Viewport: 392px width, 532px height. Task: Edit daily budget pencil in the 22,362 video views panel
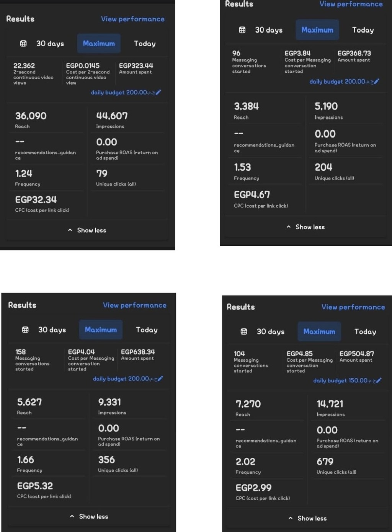coord(158,92)
